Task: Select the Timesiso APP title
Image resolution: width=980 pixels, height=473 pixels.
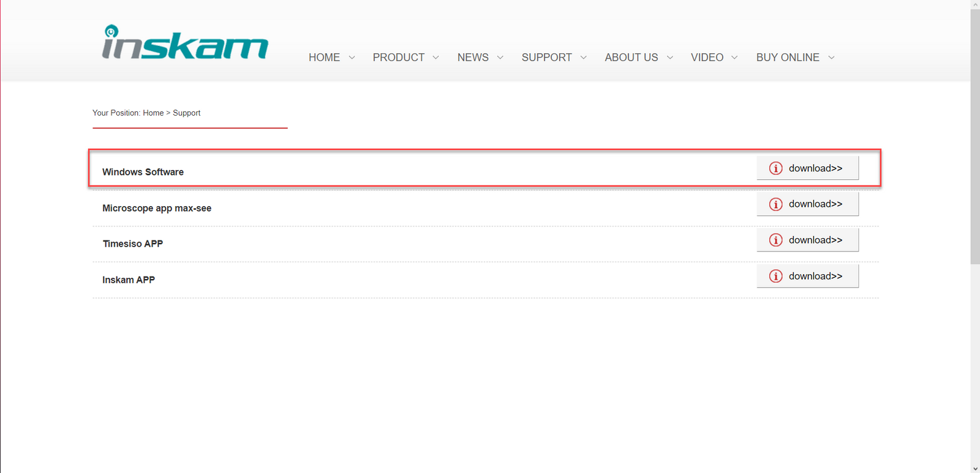Action: [x=133, y=244]
